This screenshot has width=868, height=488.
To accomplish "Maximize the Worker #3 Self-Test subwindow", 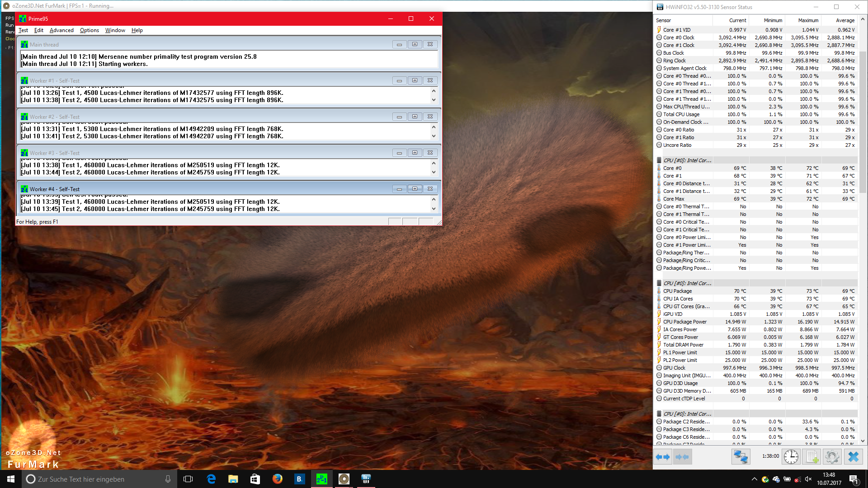I will [x=415, y=153].
